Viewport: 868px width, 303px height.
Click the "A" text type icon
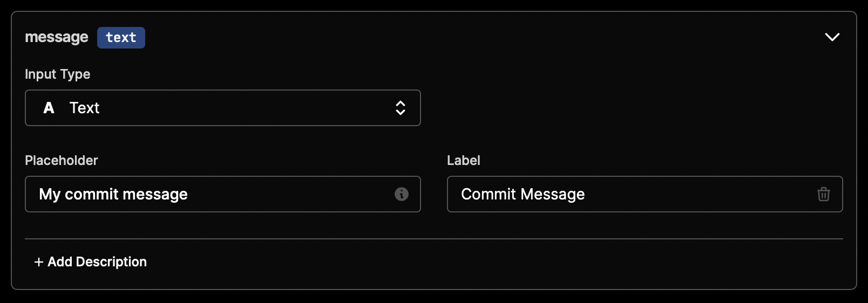point(49,108)
